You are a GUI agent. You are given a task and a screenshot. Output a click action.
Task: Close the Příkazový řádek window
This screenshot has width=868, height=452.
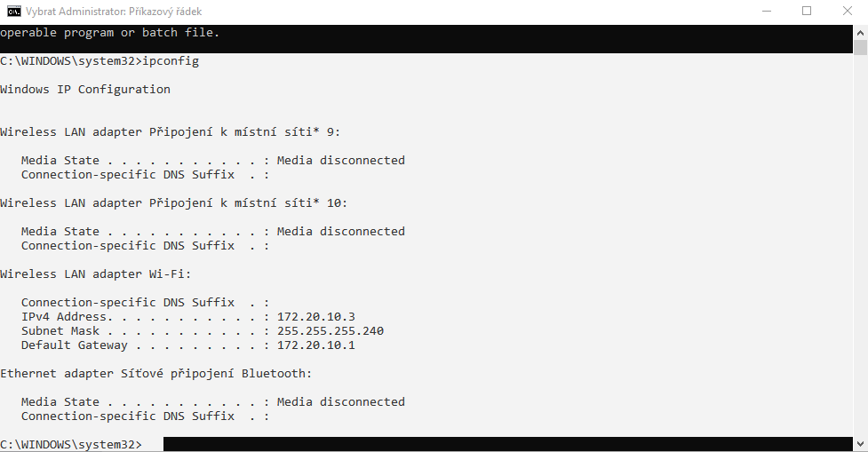(x=847, y=12)
